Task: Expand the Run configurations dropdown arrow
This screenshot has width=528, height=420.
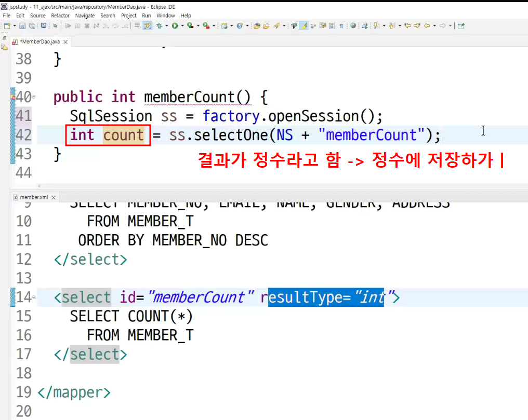Action: point(182,25)
